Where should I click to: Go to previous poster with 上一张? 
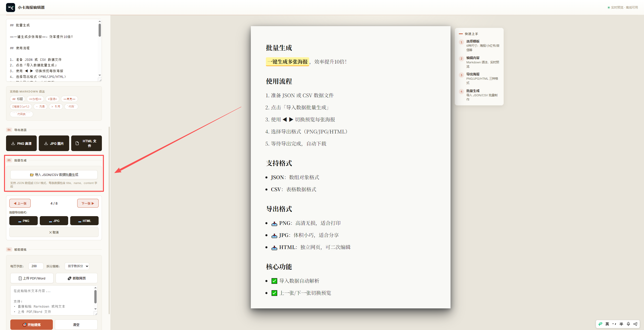(20, 203)
